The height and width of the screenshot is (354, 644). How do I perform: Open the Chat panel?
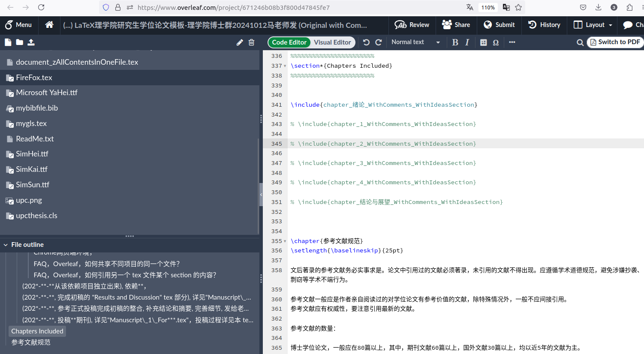633,25
